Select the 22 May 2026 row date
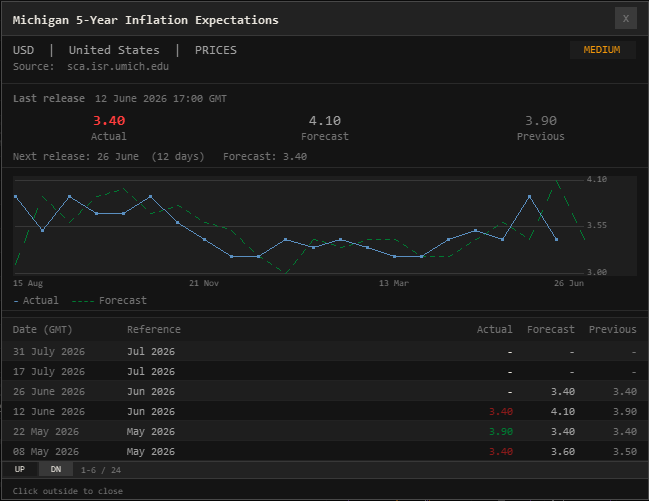Image resolution: width=649 pixels, height=501 pixels. tap(46, 431)
